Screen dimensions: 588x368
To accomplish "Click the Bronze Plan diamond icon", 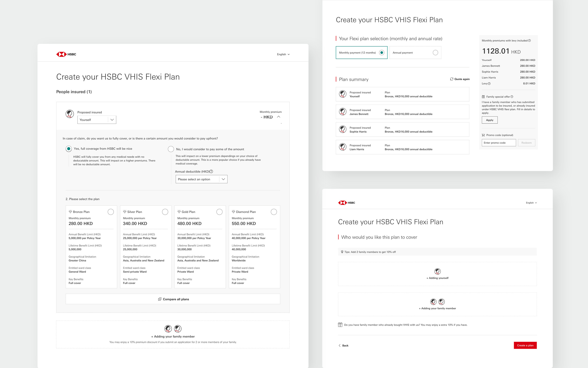I will point(70,212).
